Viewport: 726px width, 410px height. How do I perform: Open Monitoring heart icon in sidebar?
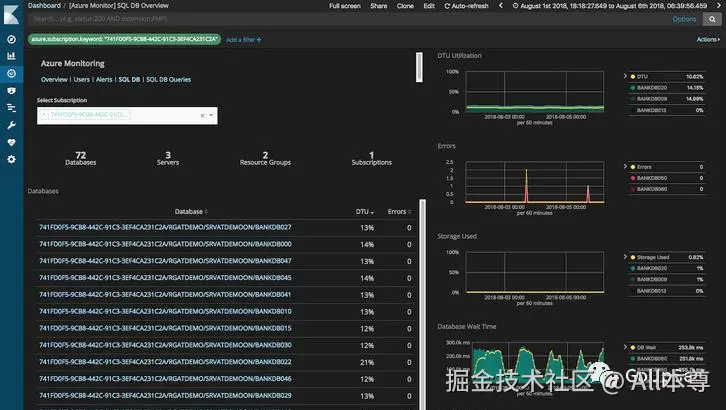pyautogui.click(x=12, y=143)
